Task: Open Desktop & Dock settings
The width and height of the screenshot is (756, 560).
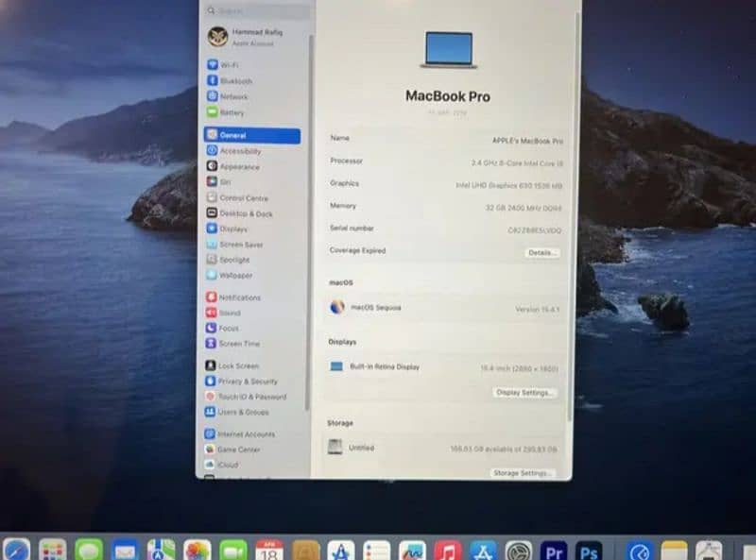Action: pos(240,213)
